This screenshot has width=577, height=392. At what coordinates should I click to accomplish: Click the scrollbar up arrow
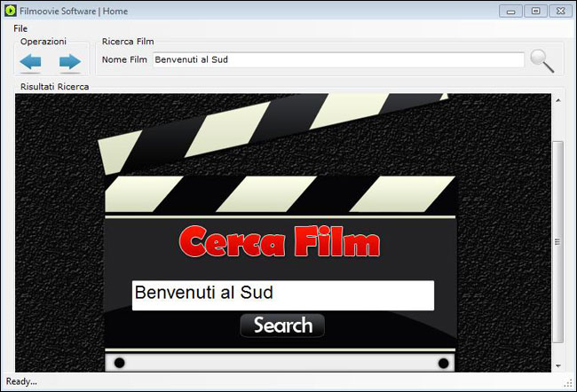(x=558, y=100)
